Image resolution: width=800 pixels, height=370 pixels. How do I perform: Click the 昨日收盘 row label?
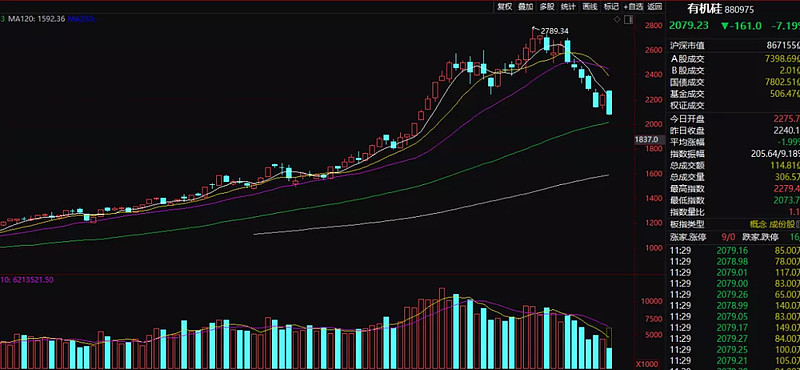[687, 131]
